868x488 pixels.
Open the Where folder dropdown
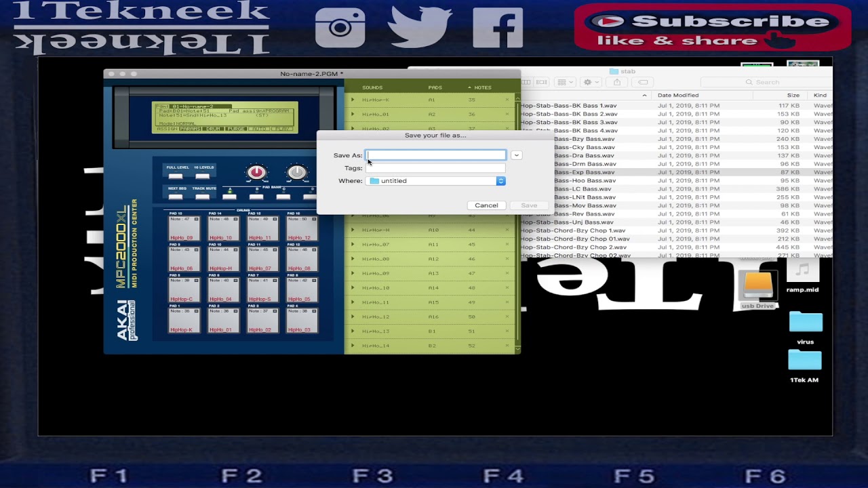click(436, 181)
